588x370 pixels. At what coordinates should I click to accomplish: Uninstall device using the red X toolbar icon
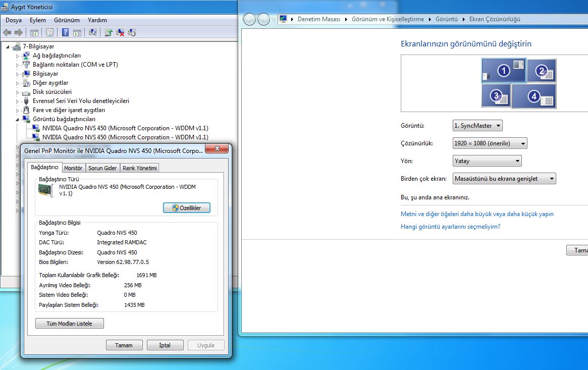(x=120, y=33)
